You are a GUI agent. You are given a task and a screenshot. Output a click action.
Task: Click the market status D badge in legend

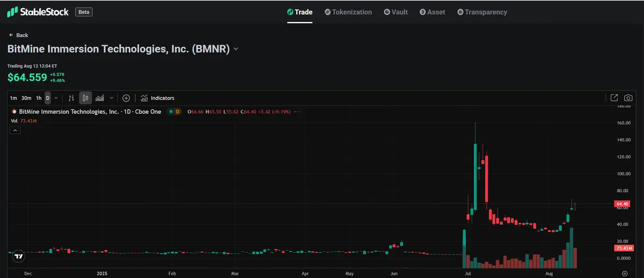tap(178, 112)
